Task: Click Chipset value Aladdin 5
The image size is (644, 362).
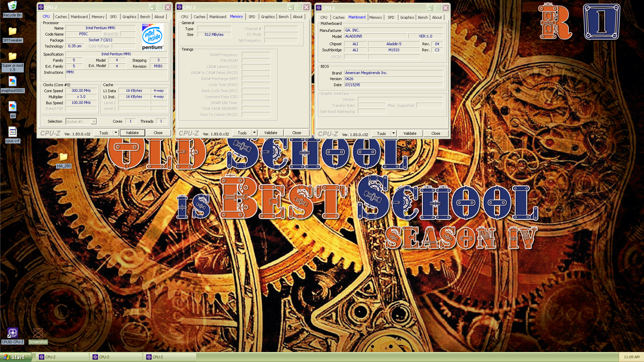Action: [x=394, y=44]
